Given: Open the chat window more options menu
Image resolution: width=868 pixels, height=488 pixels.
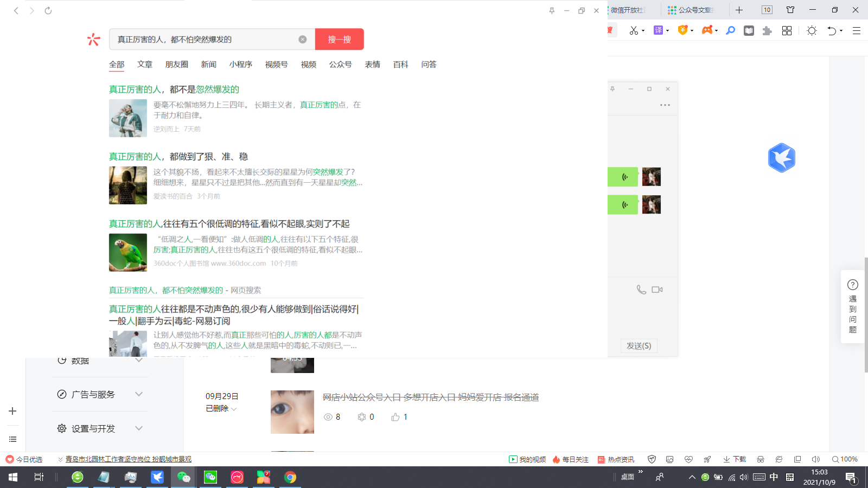Looking at the screenshot, I should (665, 105).
